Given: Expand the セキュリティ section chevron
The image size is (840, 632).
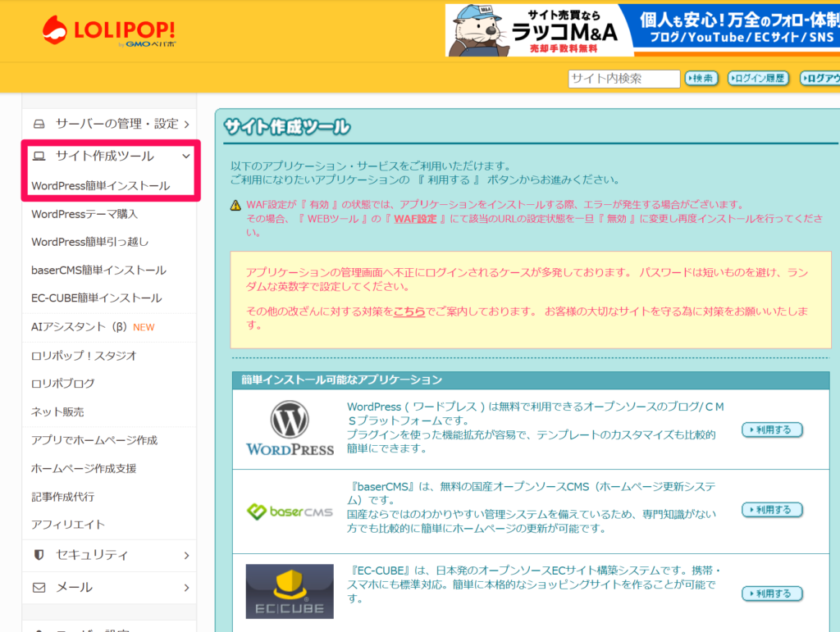Looking at the screenshot, I should 187,555.
